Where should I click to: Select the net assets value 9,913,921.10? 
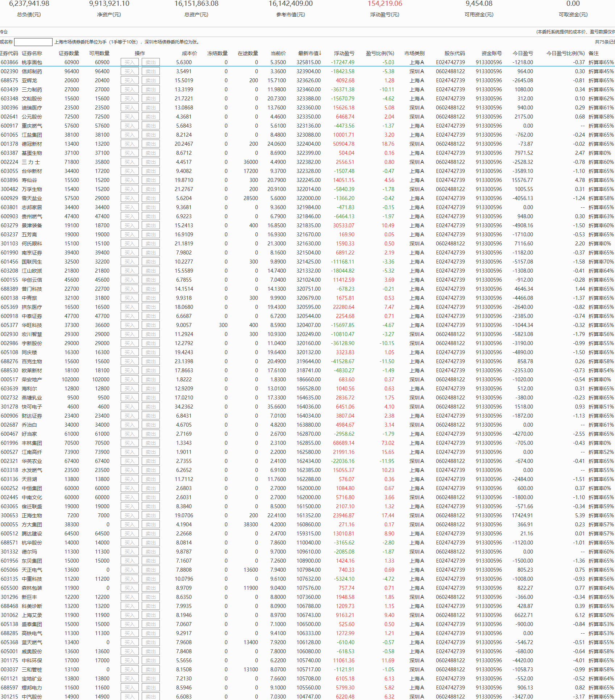pyautogui.click(x=109, y=4)
